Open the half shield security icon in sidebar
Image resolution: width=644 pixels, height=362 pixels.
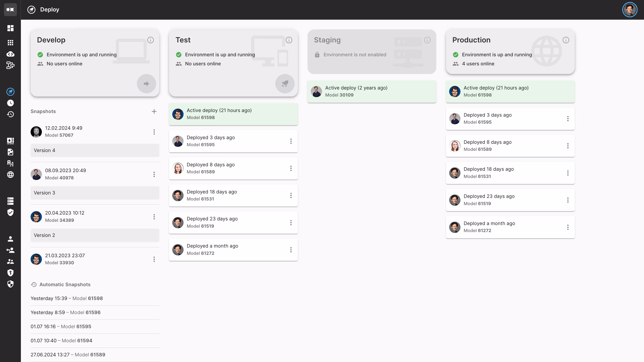[x=10, y=284]
